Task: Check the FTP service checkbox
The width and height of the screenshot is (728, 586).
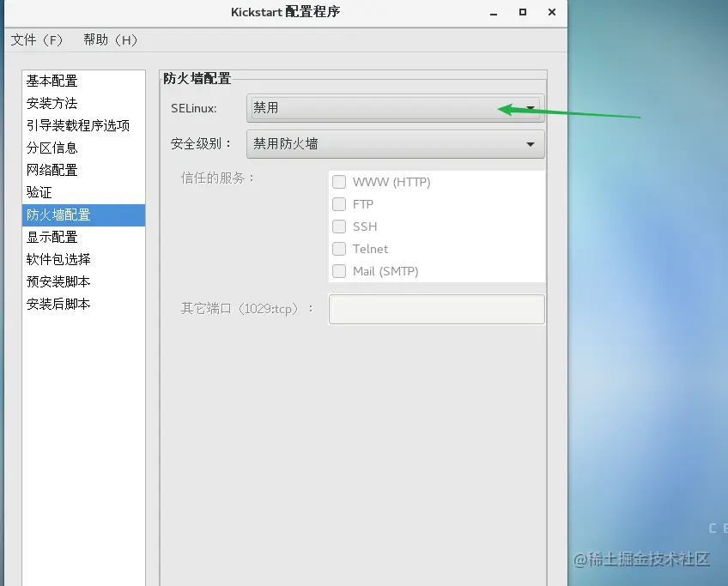Action: point(339,204)
